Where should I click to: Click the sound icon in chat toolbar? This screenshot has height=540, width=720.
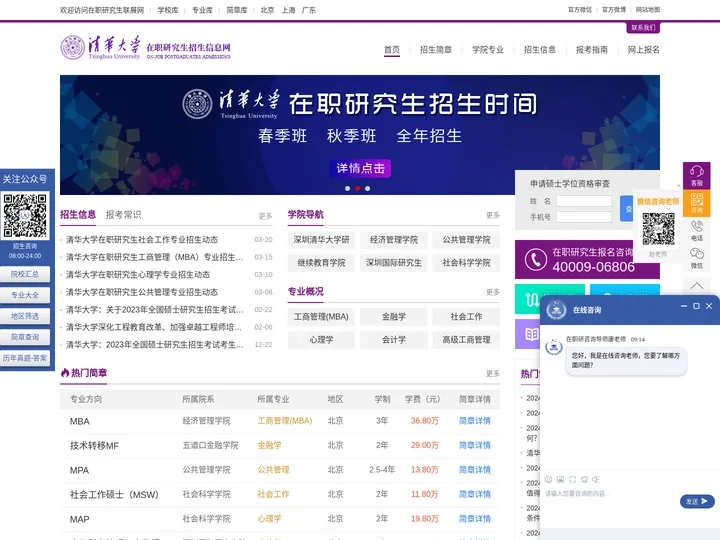(596, 479)
